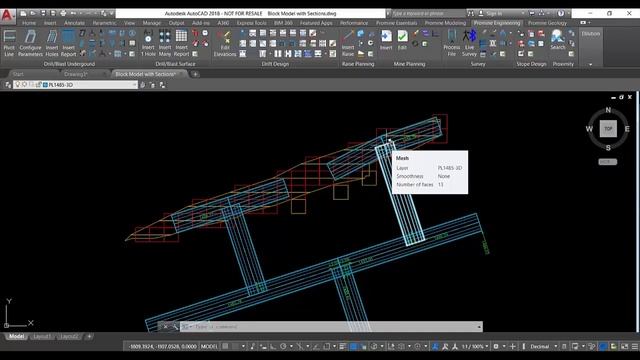Click the ViewCube TOP face
Image resolution: width=640 pixels, height=360 pixels.
click(x=608, y=129)
